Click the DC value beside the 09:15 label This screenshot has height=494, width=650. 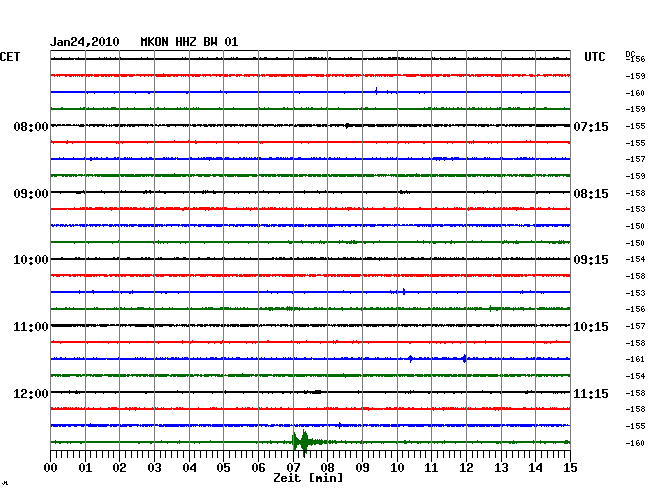pos(635,259)
